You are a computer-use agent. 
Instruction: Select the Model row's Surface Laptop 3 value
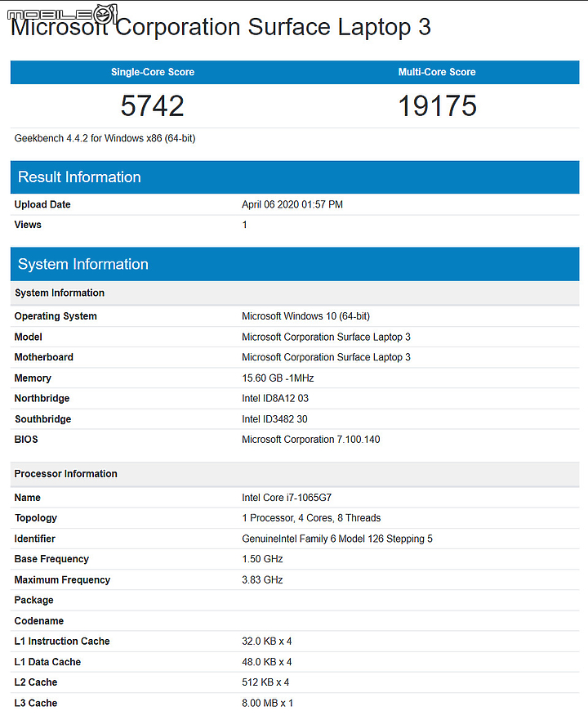pos(326,337)
